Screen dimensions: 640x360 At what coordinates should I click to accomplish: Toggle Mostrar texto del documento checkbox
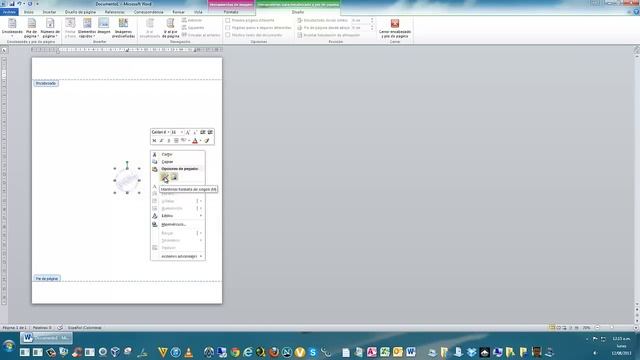228,35
